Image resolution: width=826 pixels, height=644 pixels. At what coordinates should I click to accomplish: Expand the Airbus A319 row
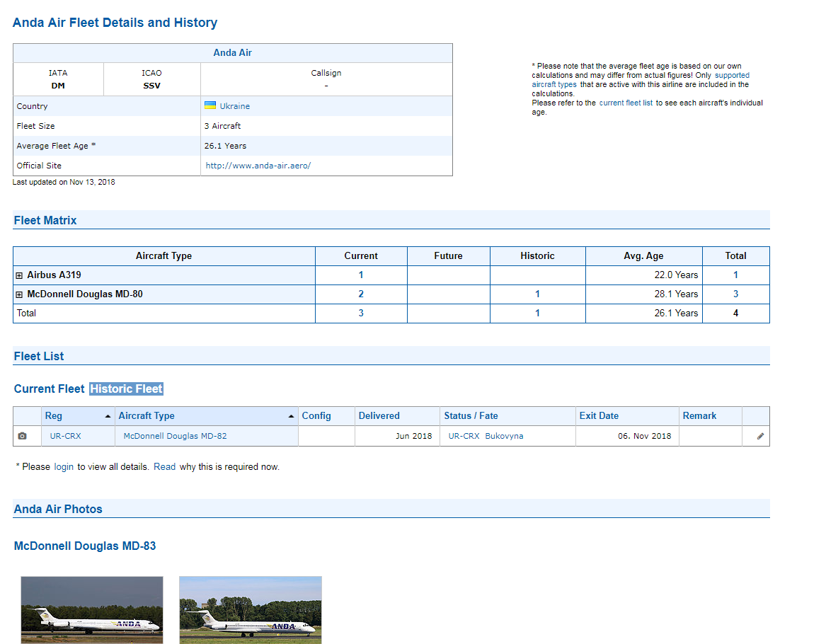pyautogui.click(x=19, y=275)
